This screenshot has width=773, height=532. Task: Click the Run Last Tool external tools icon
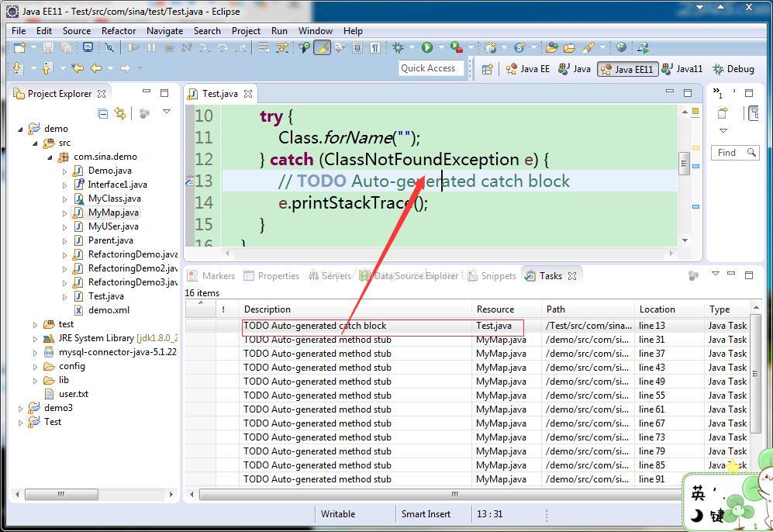tap(457, 48)
